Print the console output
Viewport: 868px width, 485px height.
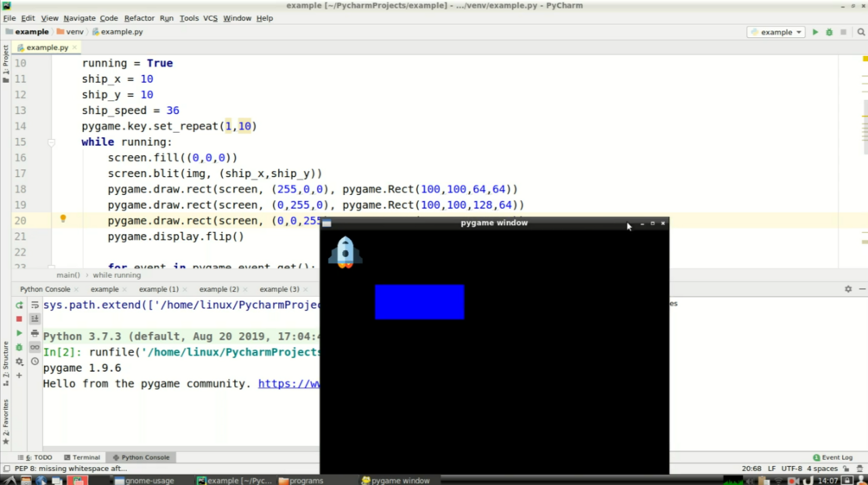[35, 333]
